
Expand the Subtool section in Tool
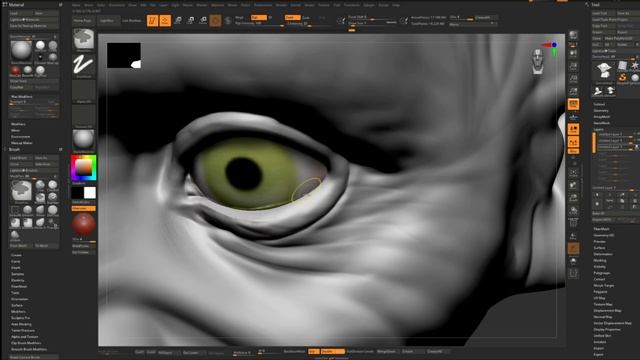point(599,104)
